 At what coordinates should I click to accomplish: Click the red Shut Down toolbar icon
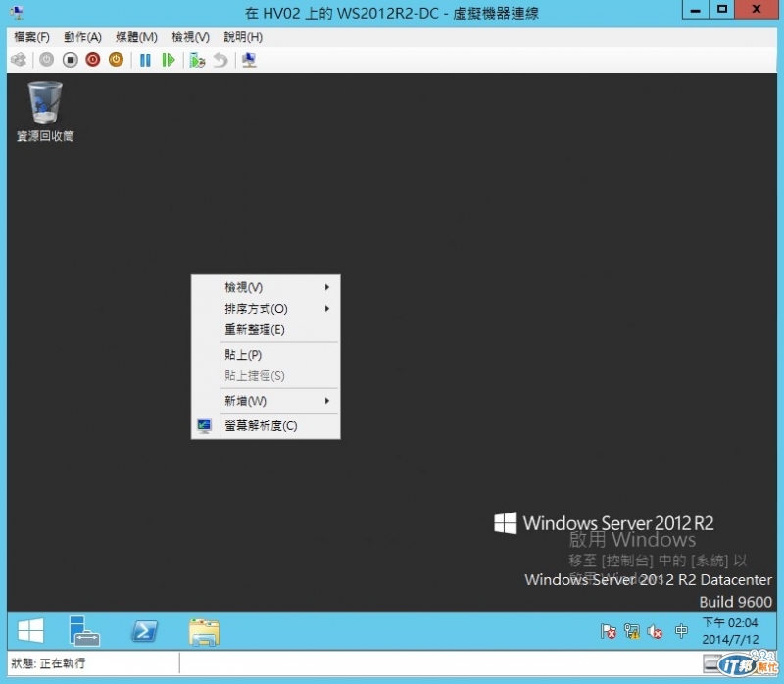pyautogui.click(x=93, y=60)
